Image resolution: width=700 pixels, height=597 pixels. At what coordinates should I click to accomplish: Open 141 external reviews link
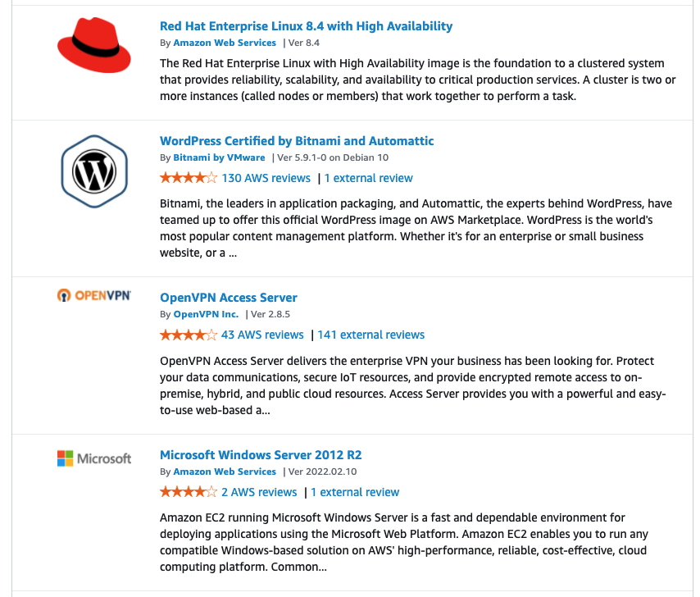(x=370, y=335)
